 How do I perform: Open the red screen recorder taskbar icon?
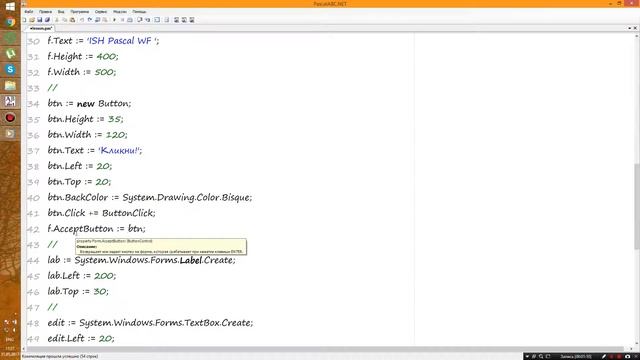(x=10, y=118)
